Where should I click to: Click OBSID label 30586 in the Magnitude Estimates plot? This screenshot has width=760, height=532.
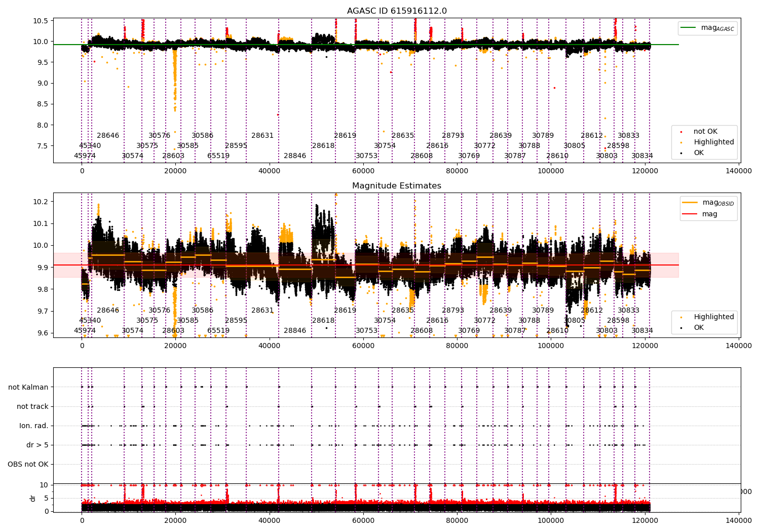pyautogui.click(x=203, y=310)
